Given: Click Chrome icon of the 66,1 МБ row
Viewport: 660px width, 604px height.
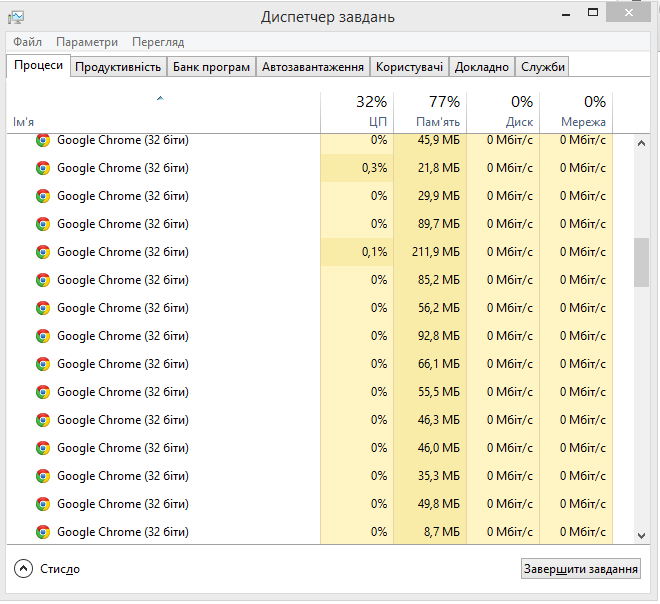Looking at the screenshot, I should click(x=43, y=364).
